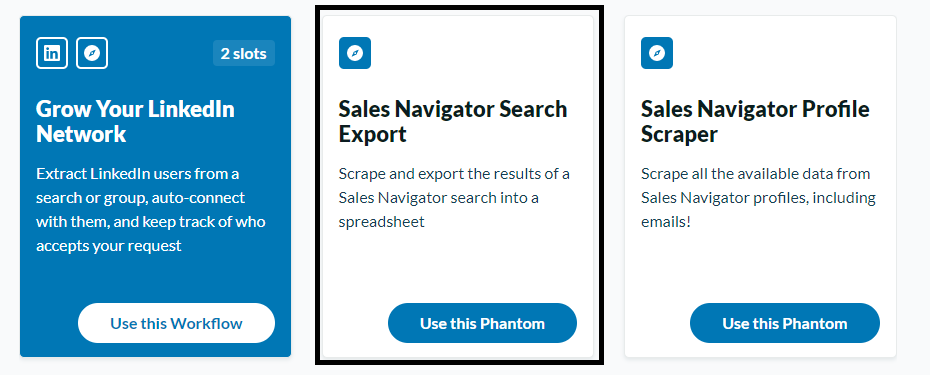930x375 pixels.
Task: Click the 'Use this Workflow' button
Action: pos(176,323)
